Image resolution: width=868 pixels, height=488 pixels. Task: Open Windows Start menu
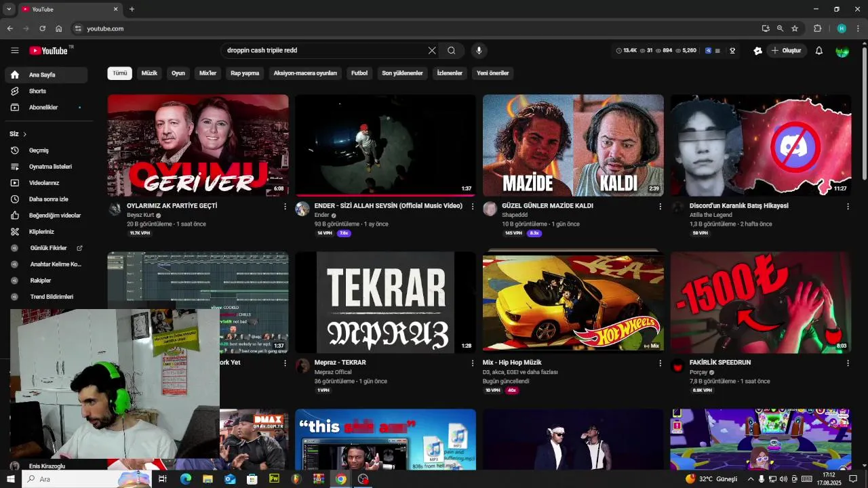pos(10,479)
